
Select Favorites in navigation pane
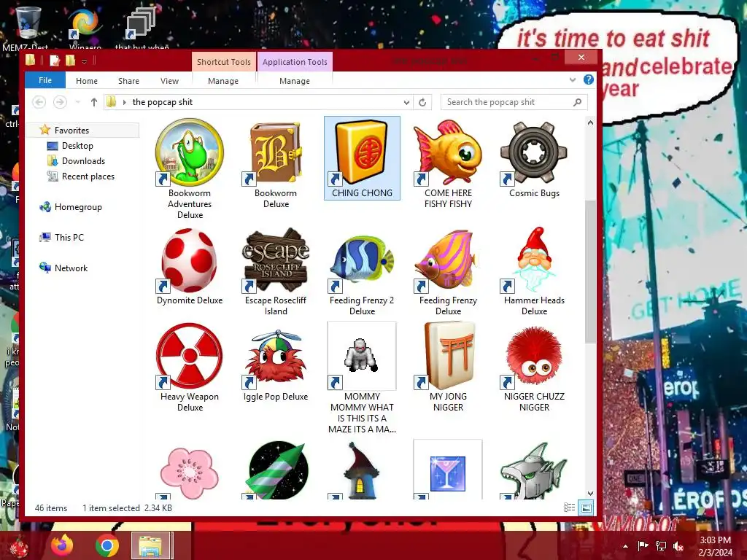click(71, 130)
